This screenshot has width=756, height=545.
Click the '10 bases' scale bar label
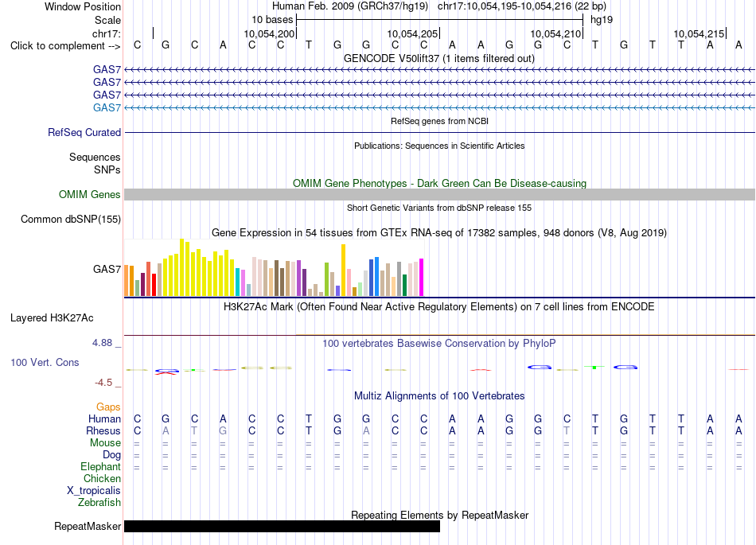coord(272,20)
